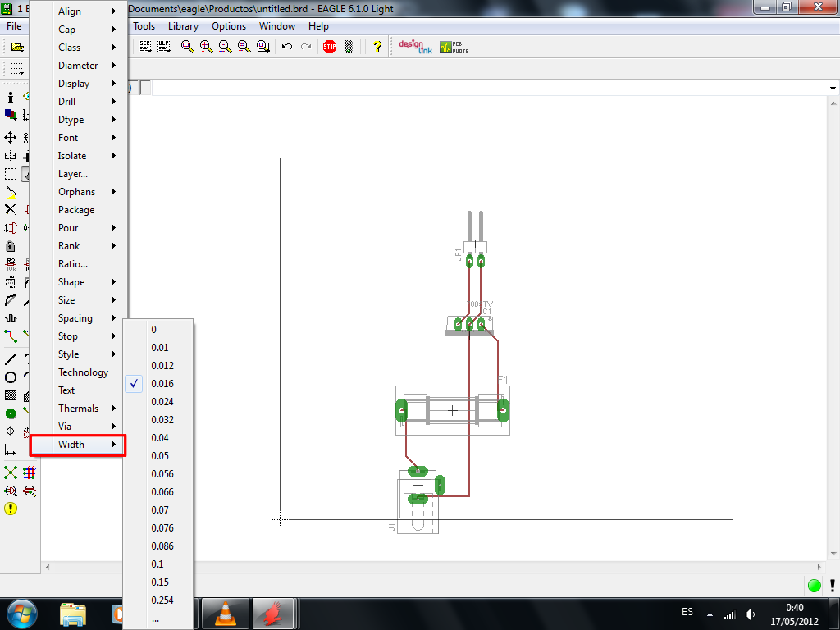Select the Display layers tool
Screen dimensions: 840x630
pyautogui.click(x=10, y=114)
